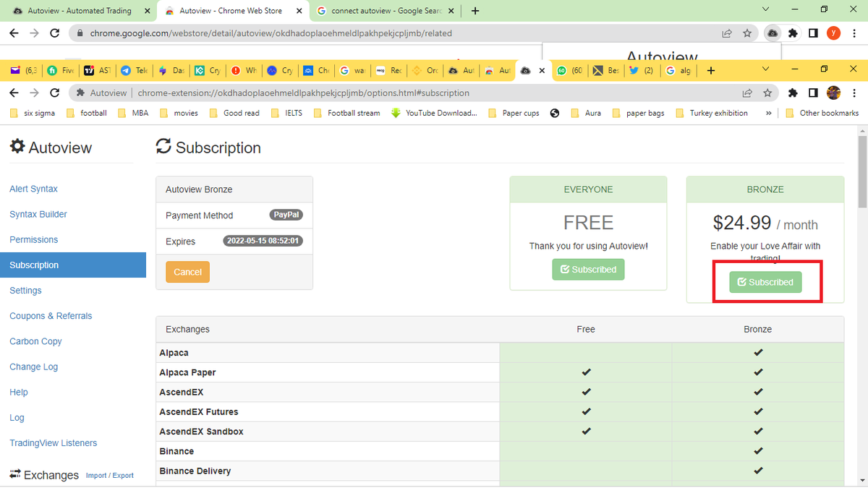Show hidden bookmarks with the » overflow button
This screenshot has width=868, height=488.
coord(768,113)
